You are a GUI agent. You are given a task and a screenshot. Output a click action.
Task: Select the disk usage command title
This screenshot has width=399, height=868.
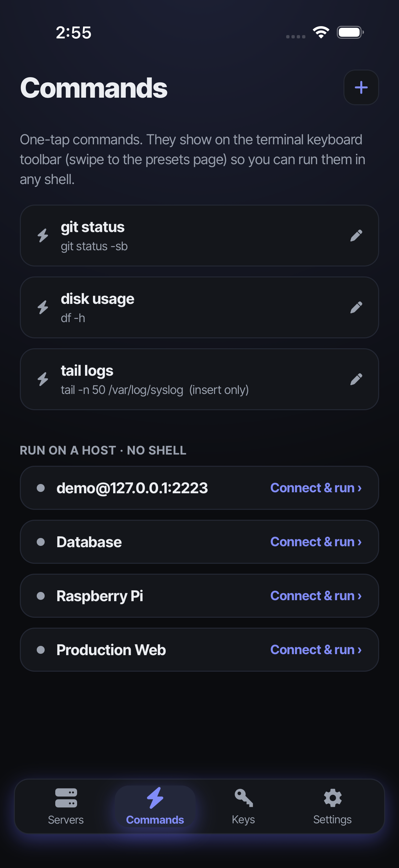point(97,299)
